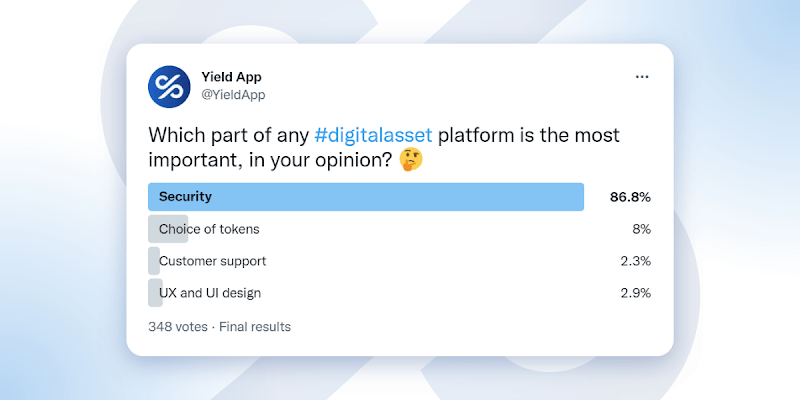Open the @YieldApp handle
Image resolution: width=800 pixels, height=400 pixels.
click(233, 95)
